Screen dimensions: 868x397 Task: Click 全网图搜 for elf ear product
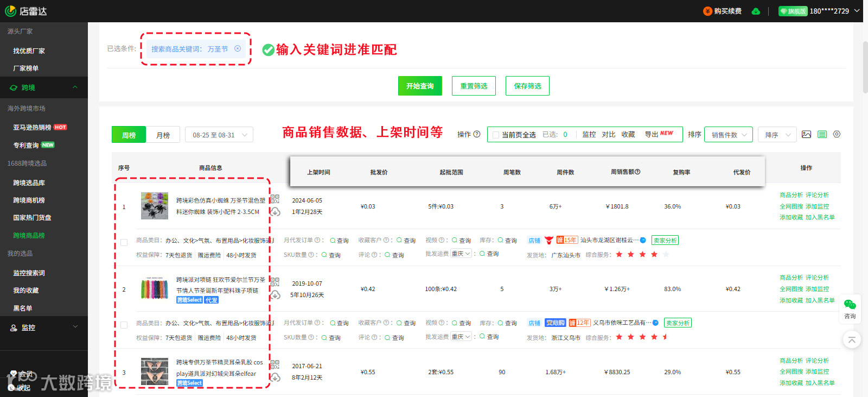click(791, 371)
